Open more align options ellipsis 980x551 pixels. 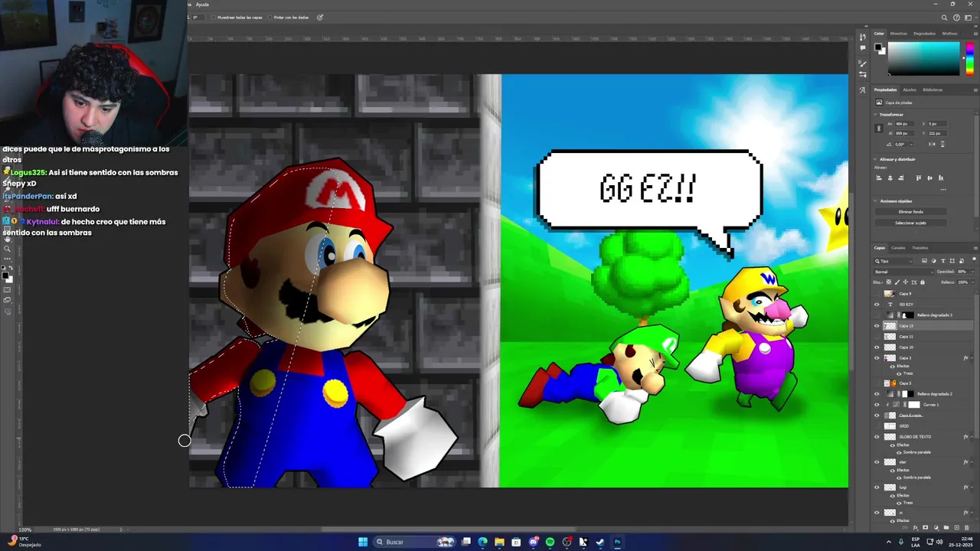pos(943,190)
